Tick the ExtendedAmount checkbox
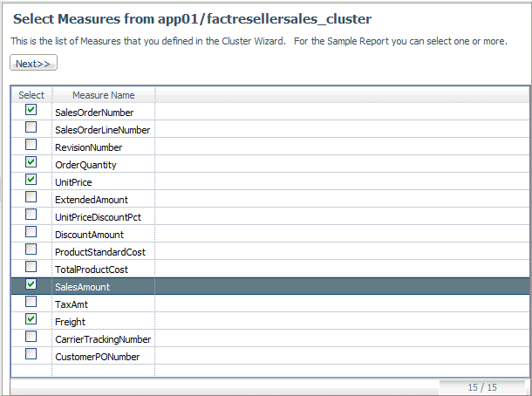 [31, 197]
